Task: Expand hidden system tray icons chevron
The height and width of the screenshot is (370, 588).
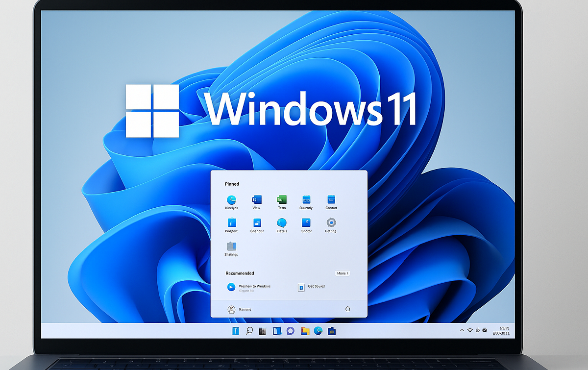Action: point(462,331)
